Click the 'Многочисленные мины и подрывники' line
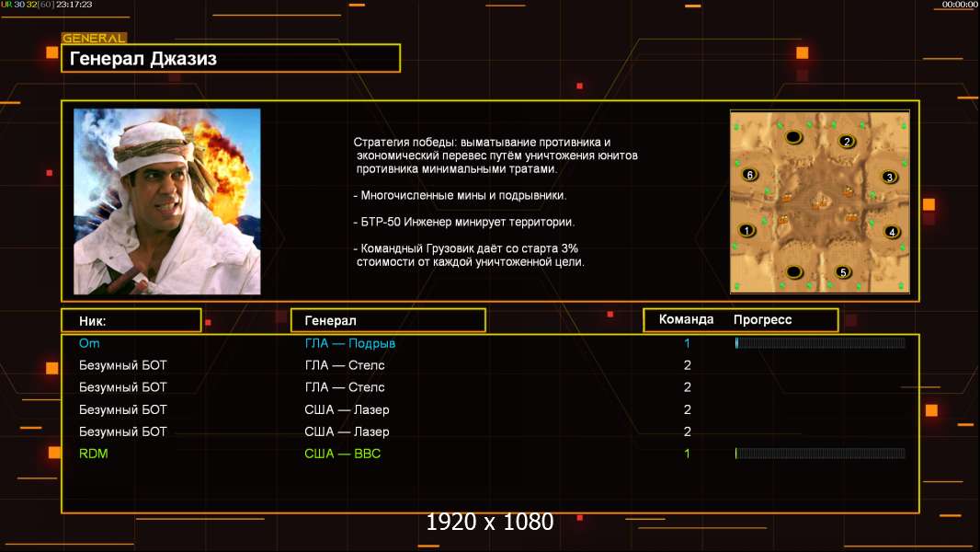980x552 pixels. (x=460, y=195)
